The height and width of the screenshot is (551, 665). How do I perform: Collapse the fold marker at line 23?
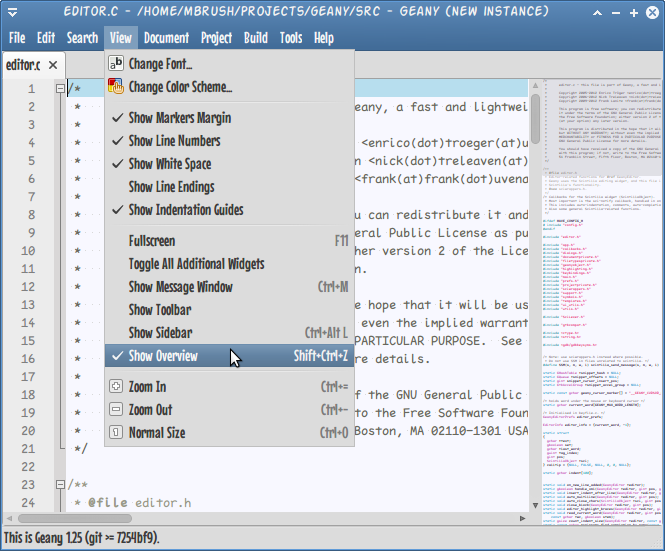60,484
